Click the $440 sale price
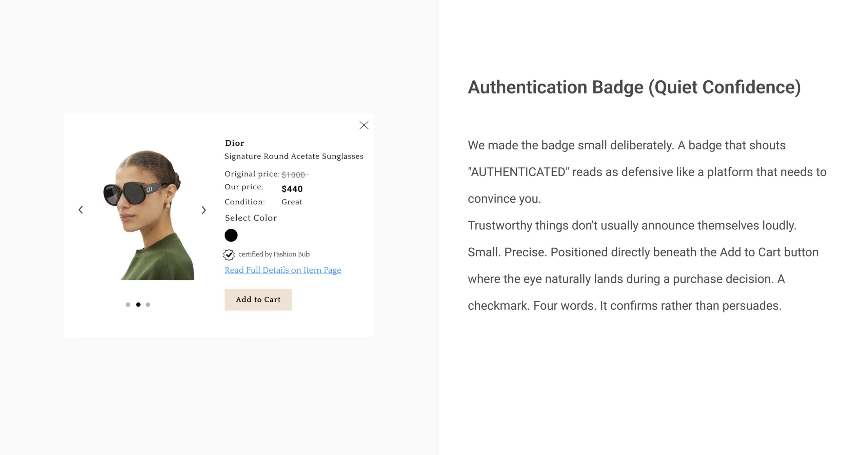The image size is (868, 455). 292,189
